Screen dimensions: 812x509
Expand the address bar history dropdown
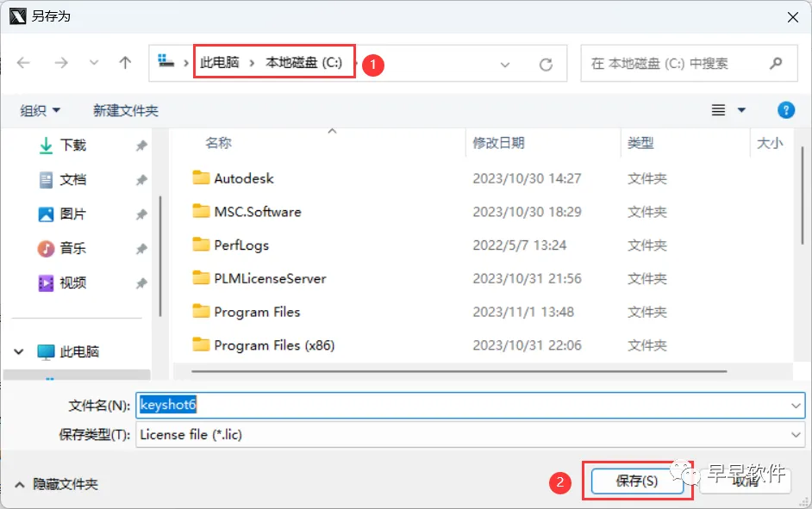point(505,65)
